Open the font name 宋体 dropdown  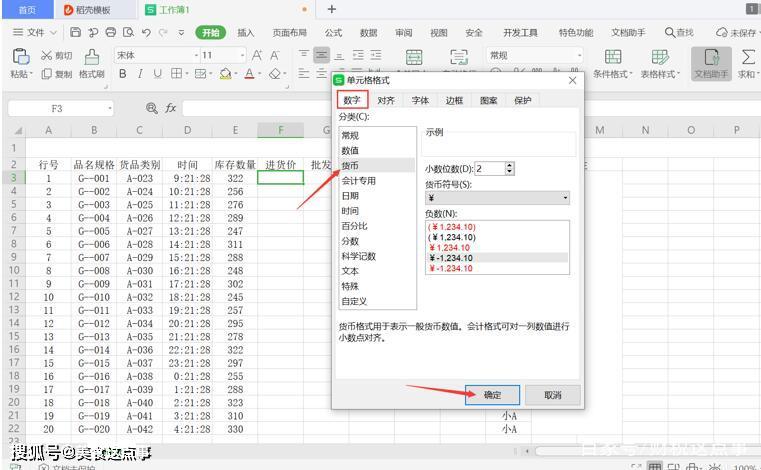196,55
